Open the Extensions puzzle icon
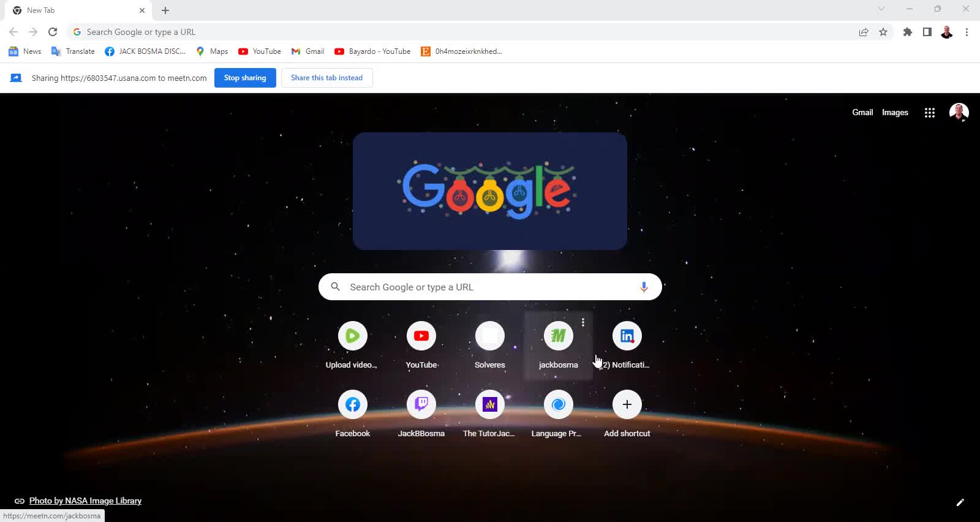The image size is (980, 522). pyautogui.click(x=908, y=32)
